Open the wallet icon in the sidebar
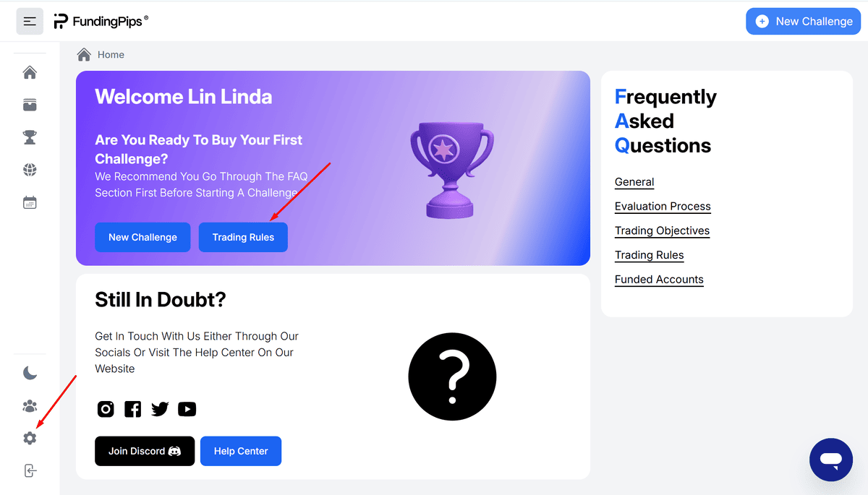The width and height of the screenshot is (868, 495). click(x=30, y=106)
